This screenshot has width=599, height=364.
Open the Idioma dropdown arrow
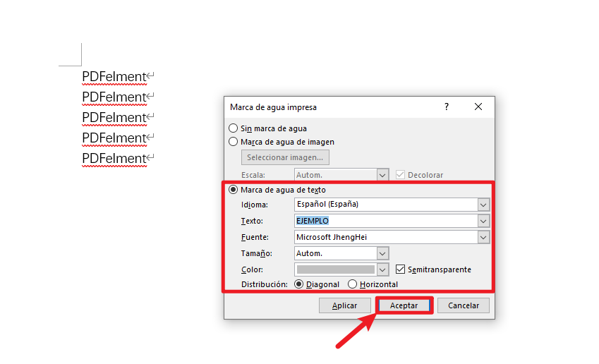483,205
